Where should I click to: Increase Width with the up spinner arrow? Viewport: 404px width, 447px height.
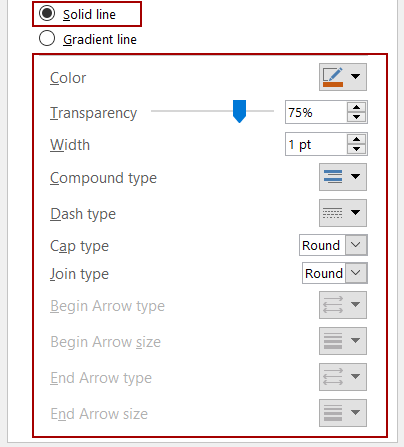click(x=356, y=139)
